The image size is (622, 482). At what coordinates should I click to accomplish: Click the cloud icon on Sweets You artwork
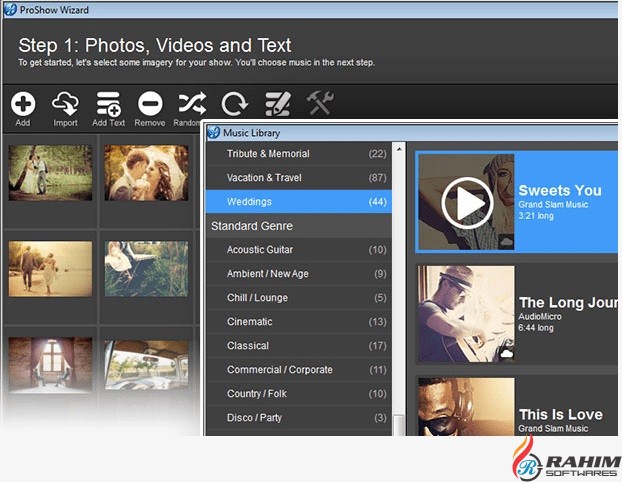click(505, 241)
